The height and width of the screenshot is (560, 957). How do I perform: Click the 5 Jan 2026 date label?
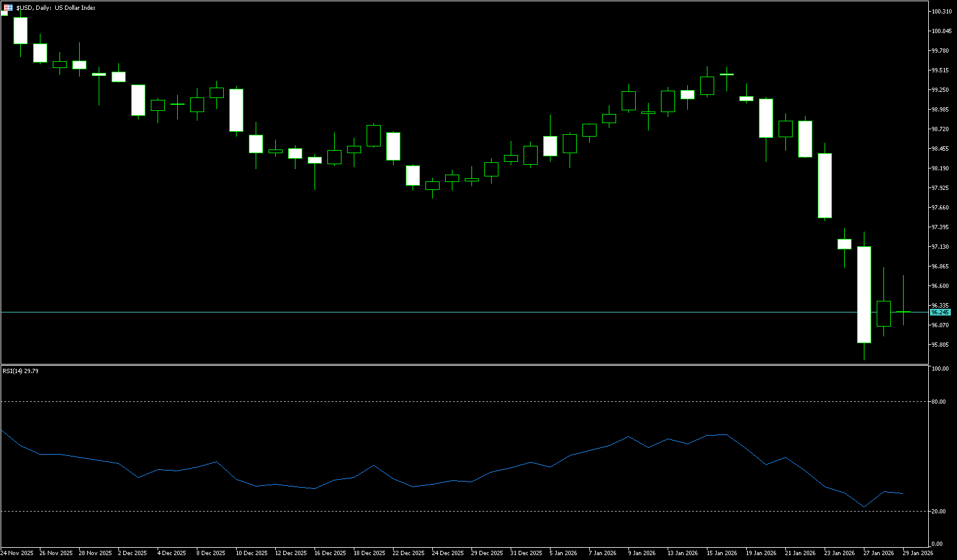[563, 553]
